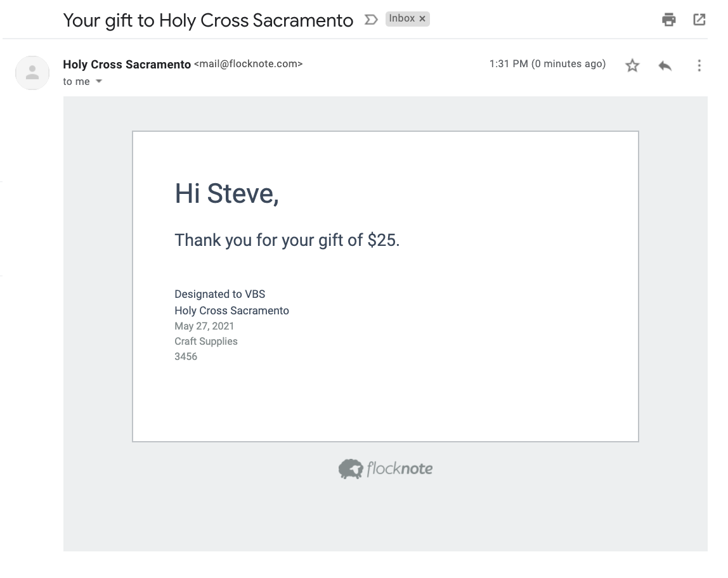Click the 'Craft Supplies' memo line
The height and width of the screenshot is (578, 728).
(x=205, y=342)
